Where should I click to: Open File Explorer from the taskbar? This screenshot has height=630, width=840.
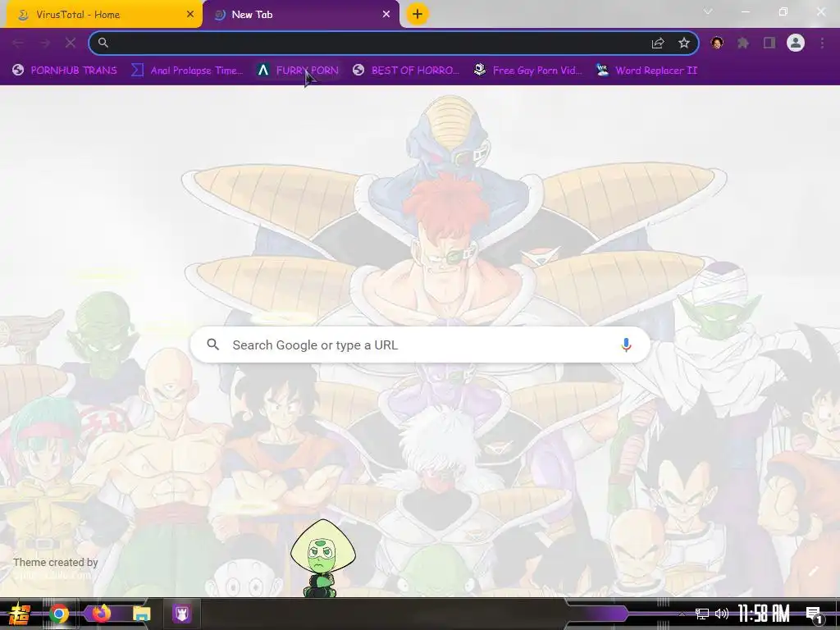(x=142, y=614)
